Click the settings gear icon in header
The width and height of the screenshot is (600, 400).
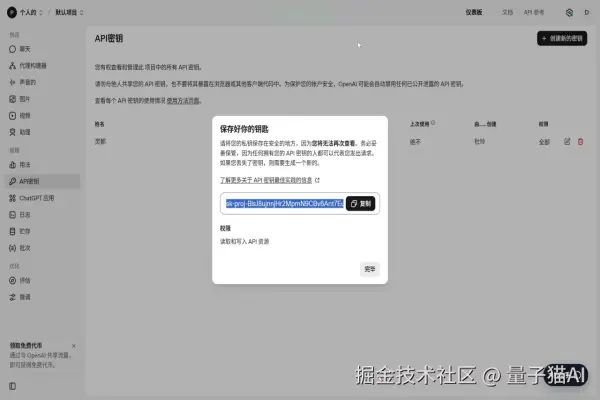click(569, 13)
